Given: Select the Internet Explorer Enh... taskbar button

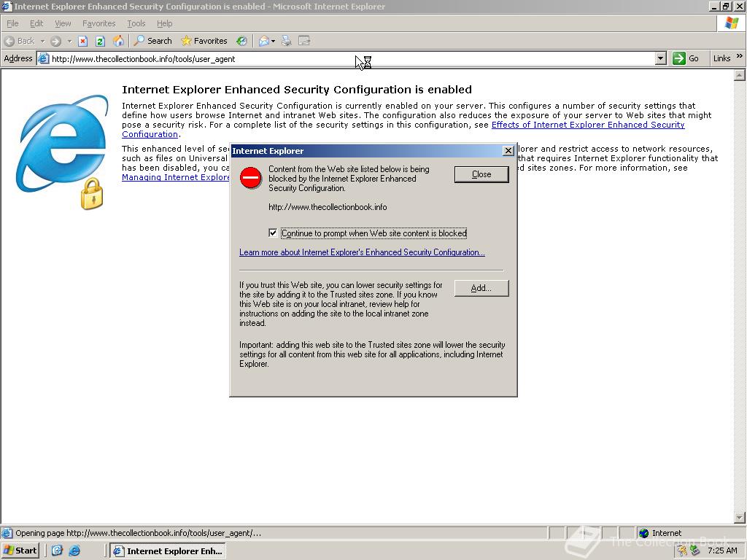Looking at the screenshot, I should pos(169,551).
